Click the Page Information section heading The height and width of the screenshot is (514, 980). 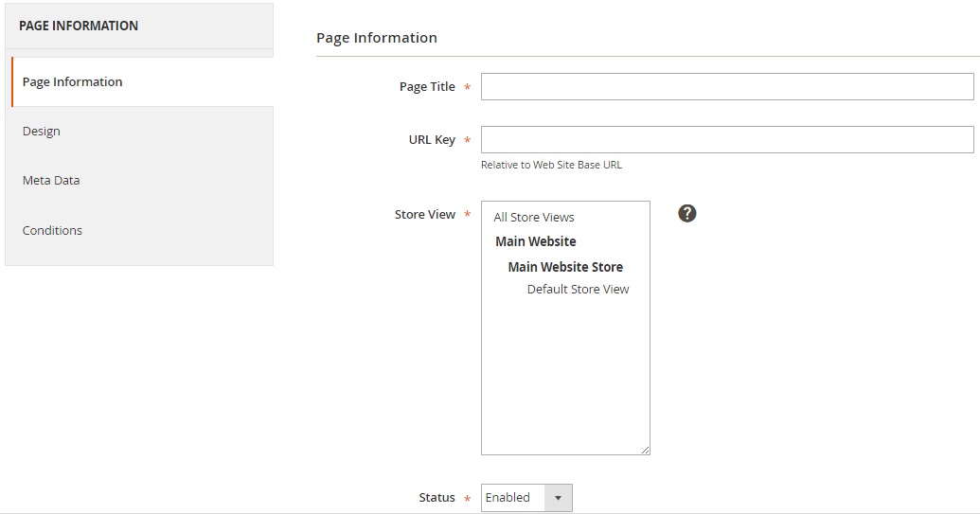pos(377,38)
